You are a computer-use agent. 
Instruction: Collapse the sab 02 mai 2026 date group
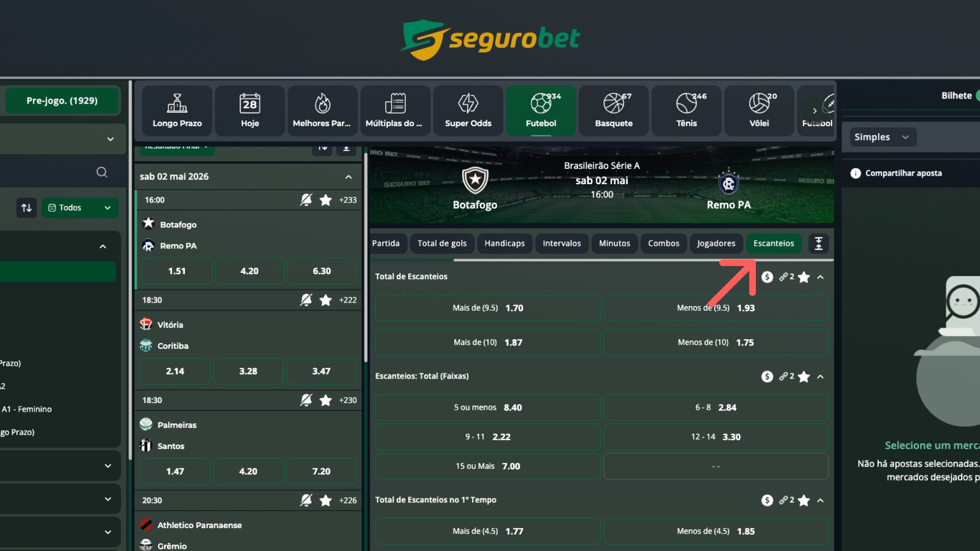click(349, 177)
